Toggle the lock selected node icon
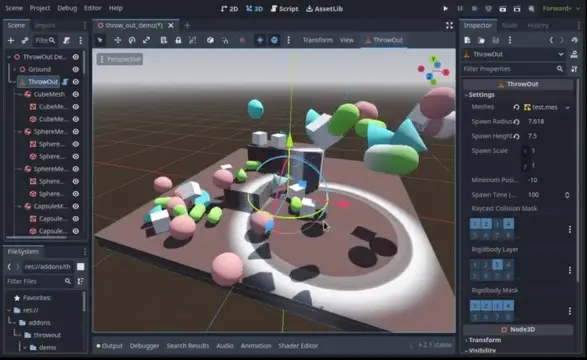587x360 pixels. pyautogui.click(x=178, y=40)
